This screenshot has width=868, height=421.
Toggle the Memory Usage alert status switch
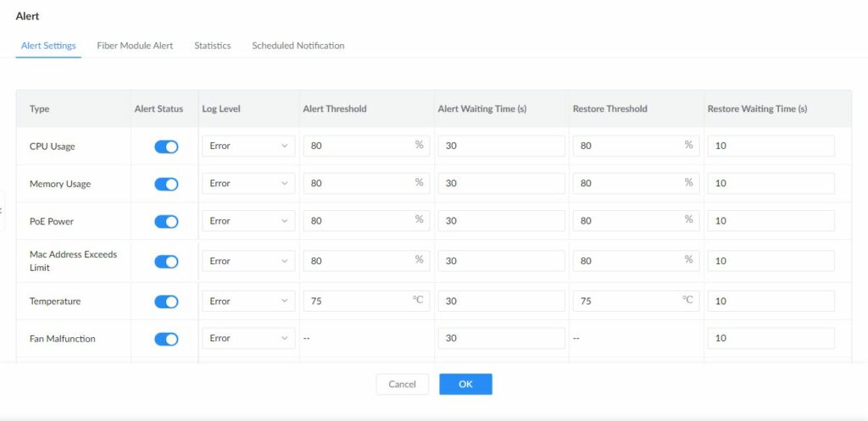pyautogui.click(x=166, y=184)
